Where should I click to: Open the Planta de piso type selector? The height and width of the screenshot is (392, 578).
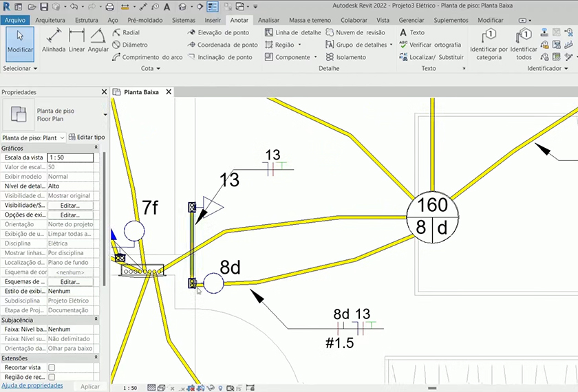tap(34, 138)
